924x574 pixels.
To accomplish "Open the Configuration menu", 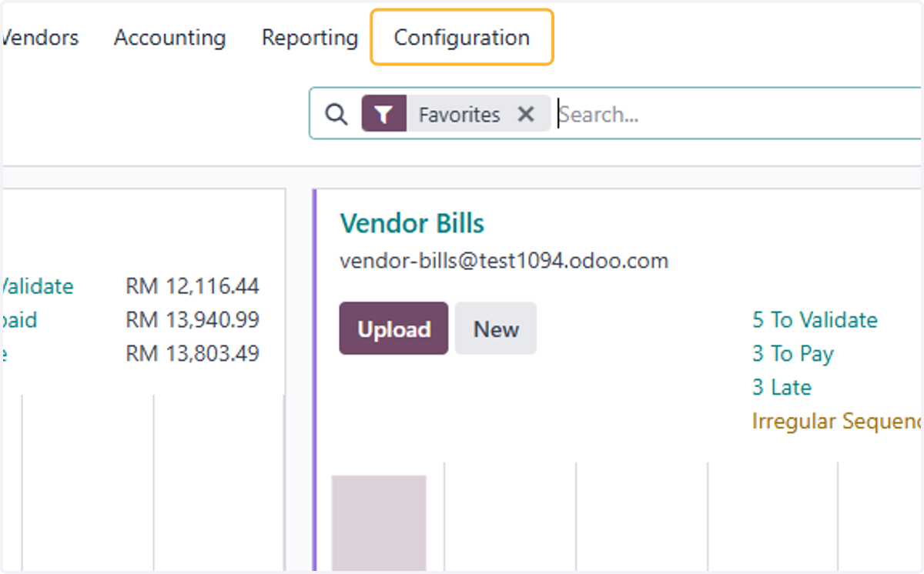I will (462, 38).
